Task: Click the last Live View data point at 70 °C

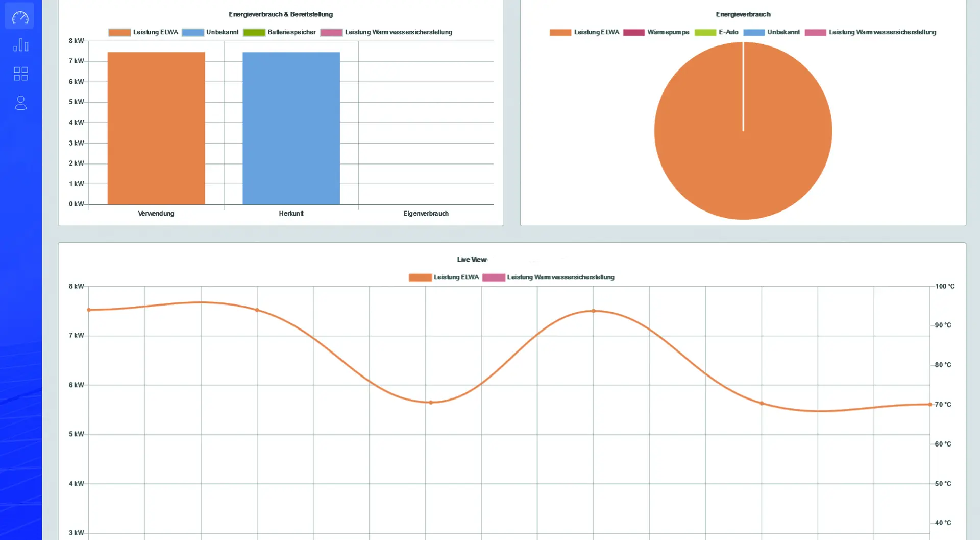Action: pos(929,404)
